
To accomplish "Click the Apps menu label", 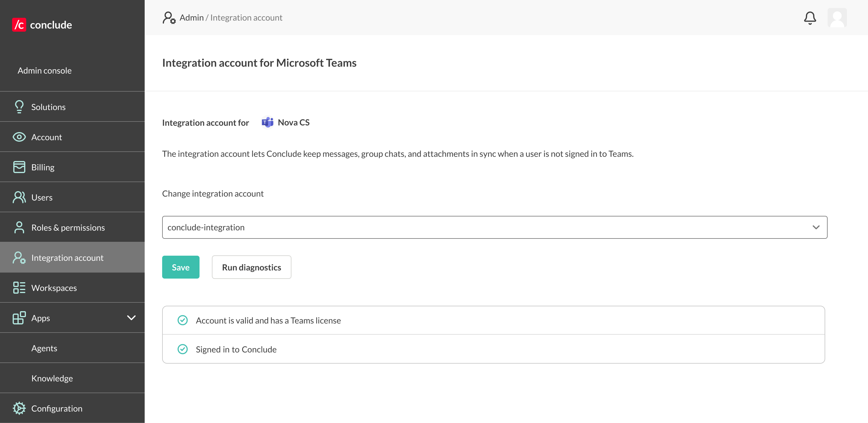I will (x=40, y=318).
